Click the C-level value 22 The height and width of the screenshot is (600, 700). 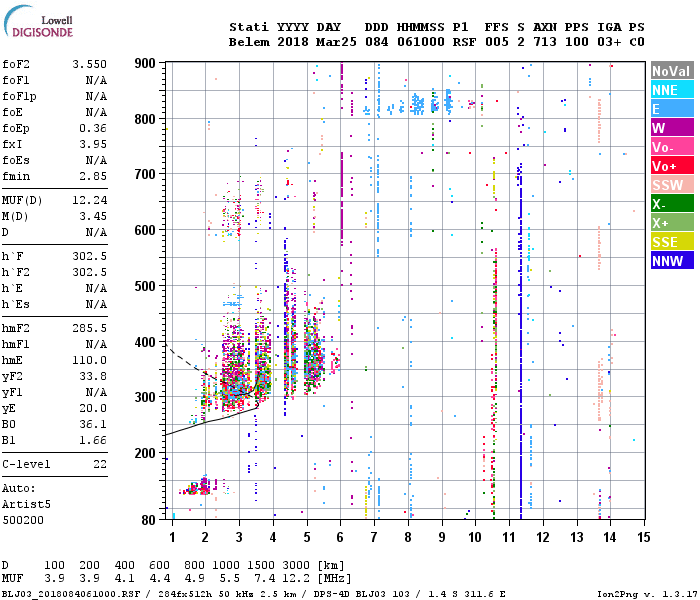click(100, 464)
